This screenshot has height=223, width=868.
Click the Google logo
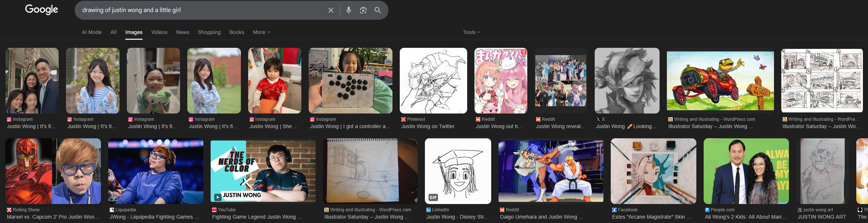(x=42, y=9)
